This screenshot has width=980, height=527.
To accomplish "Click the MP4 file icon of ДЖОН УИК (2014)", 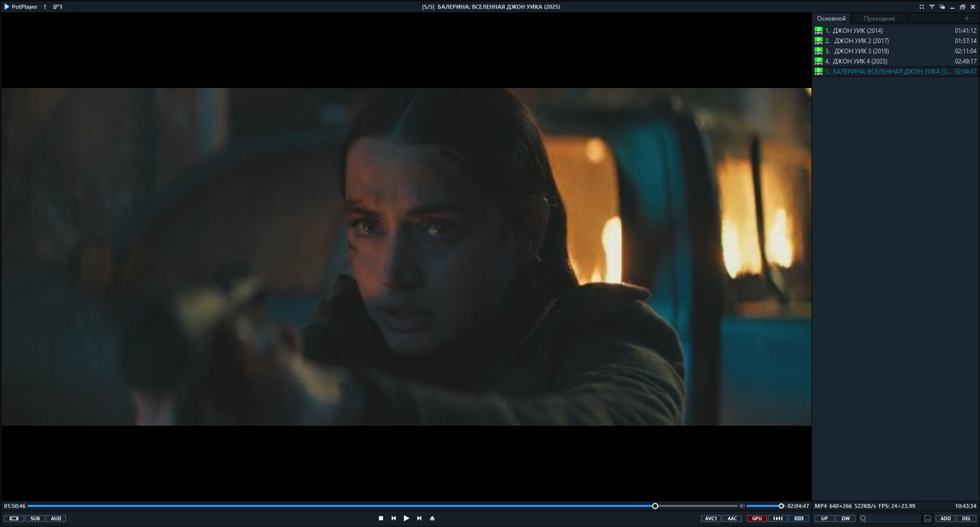I will (x=818, y=31).
